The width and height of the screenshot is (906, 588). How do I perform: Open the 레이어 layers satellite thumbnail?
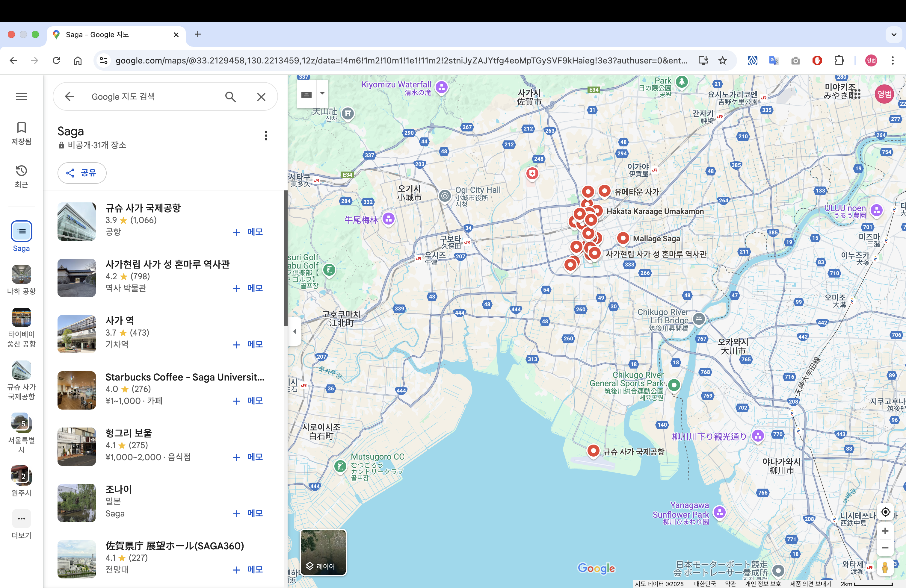point(323,552)
